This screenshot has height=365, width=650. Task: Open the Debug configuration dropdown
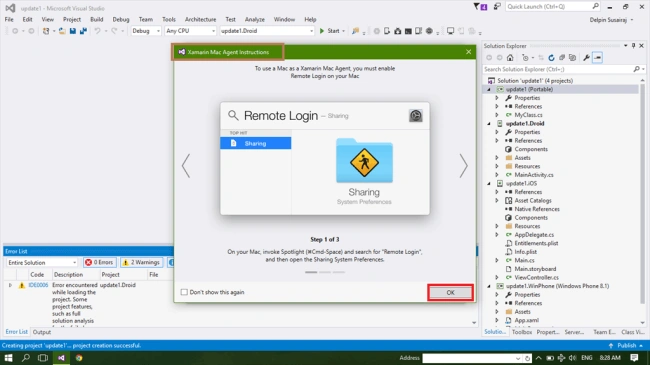[146, 31]
